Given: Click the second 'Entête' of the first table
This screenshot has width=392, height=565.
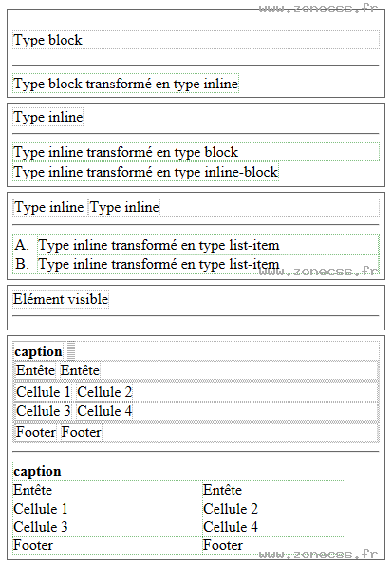Looking at the screenshot, I should 80,370.
